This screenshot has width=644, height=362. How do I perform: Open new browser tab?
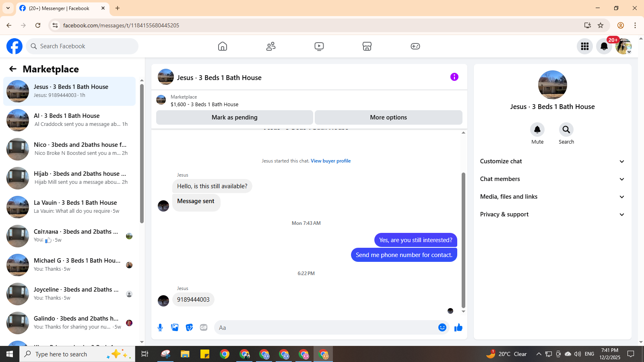click(x=118, y=8)
